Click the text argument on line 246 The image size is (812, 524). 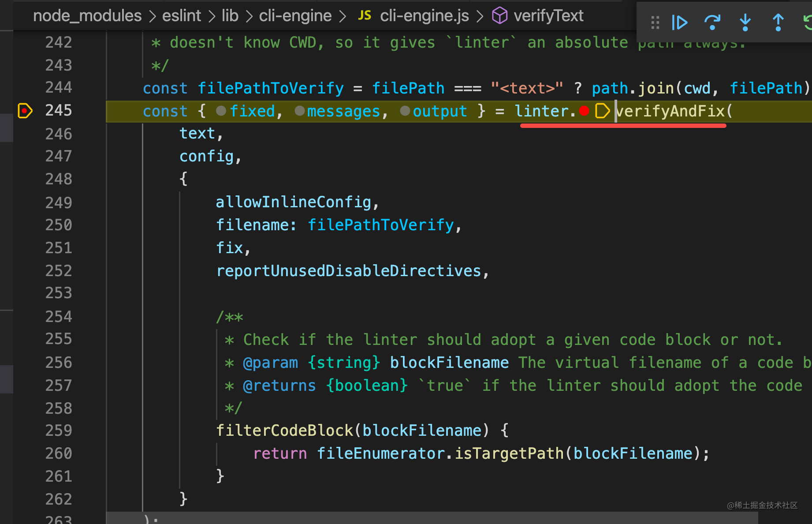point(197,134)
